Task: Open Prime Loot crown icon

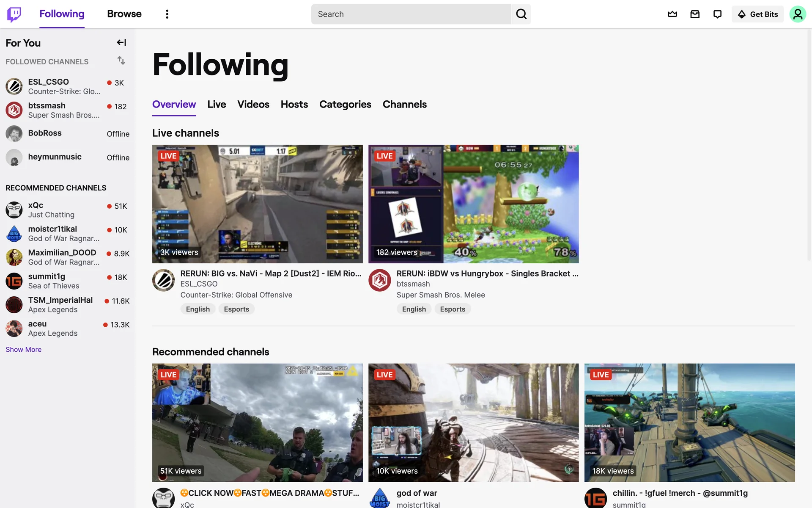Action: [672, 14]
